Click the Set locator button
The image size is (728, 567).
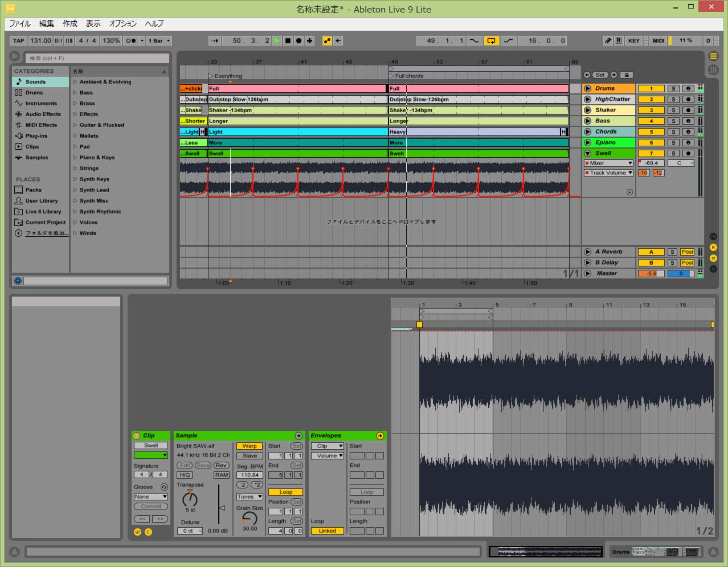[x=600, y=75]
